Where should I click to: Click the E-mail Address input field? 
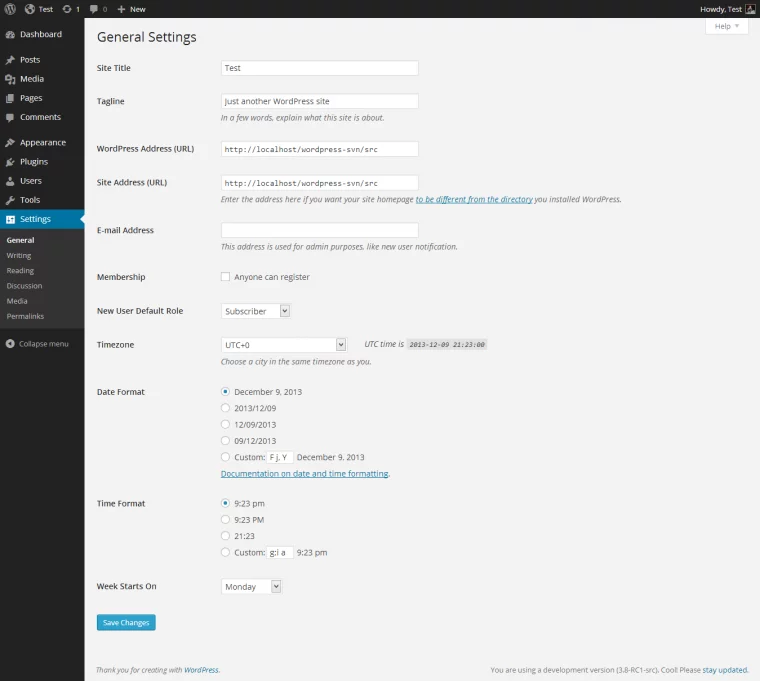[x=319, y=230]
